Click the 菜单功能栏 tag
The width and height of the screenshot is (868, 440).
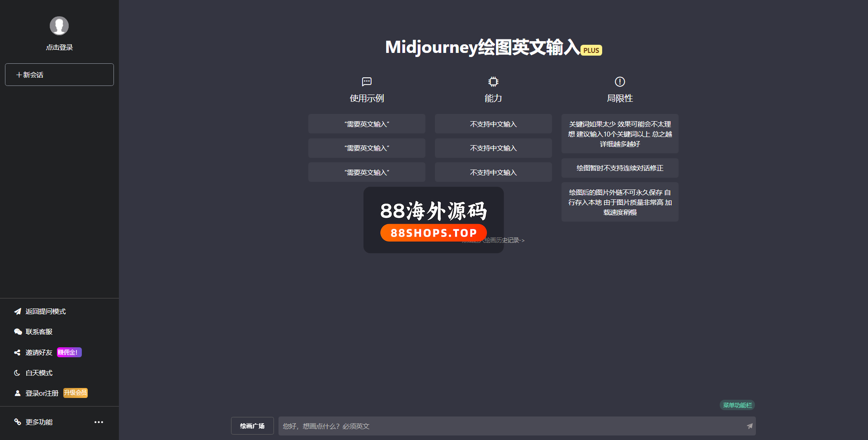coord(737,405)
